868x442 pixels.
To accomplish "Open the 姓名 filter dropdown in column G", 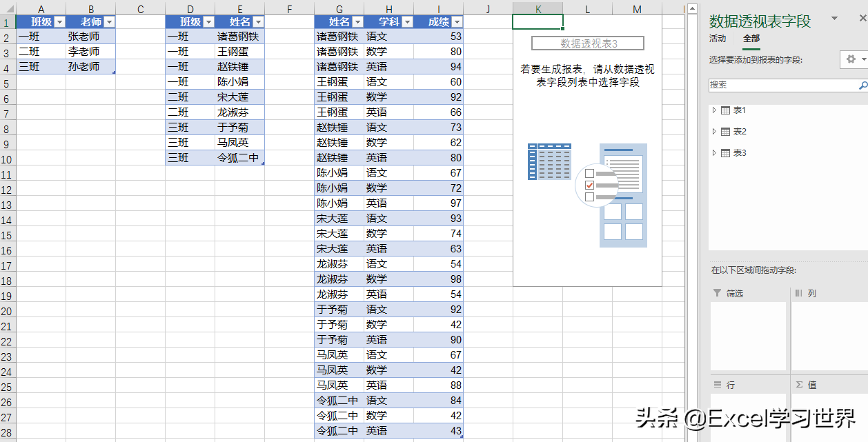I will (357, 22).
